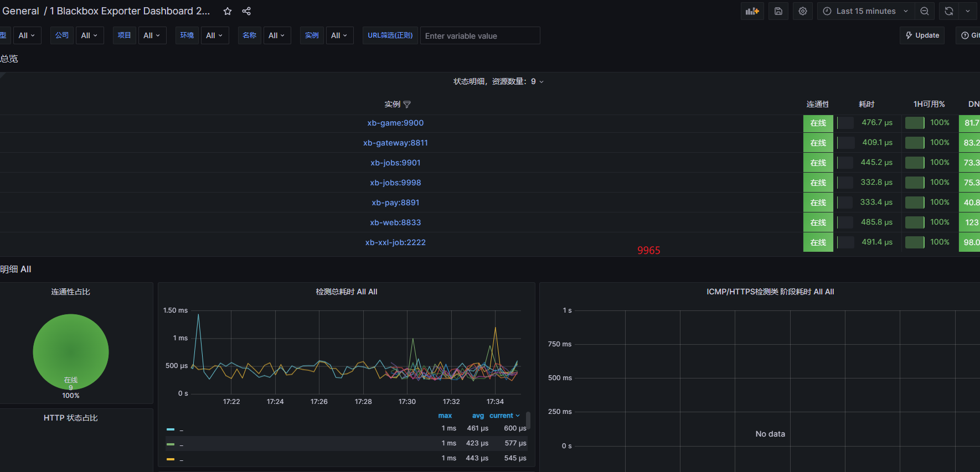Click the URL filter variable input field
980x472 pixels.
479,36
